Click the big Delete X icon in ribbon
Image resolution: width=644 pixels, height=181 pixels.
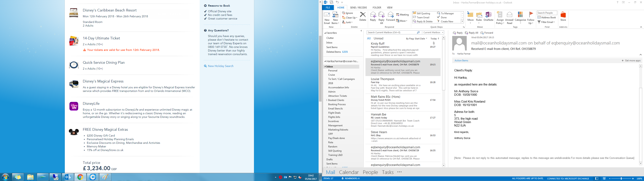(x=362, y=16)
